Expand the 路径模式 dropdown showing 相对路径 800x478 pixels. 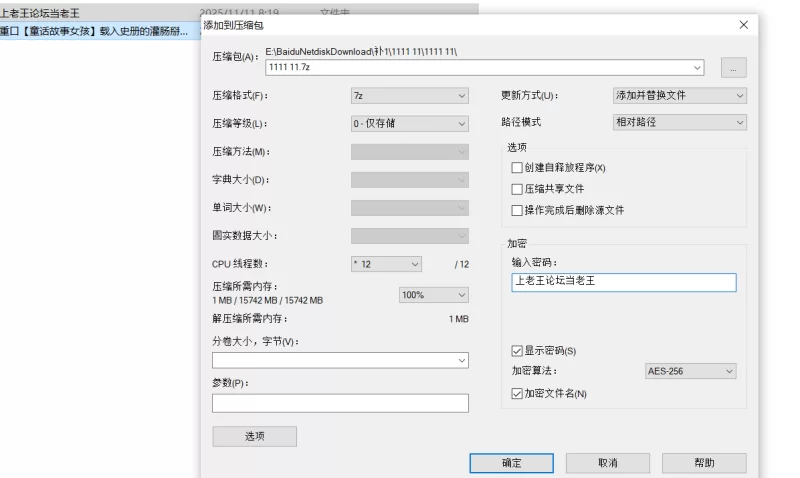tap(679, 122)
